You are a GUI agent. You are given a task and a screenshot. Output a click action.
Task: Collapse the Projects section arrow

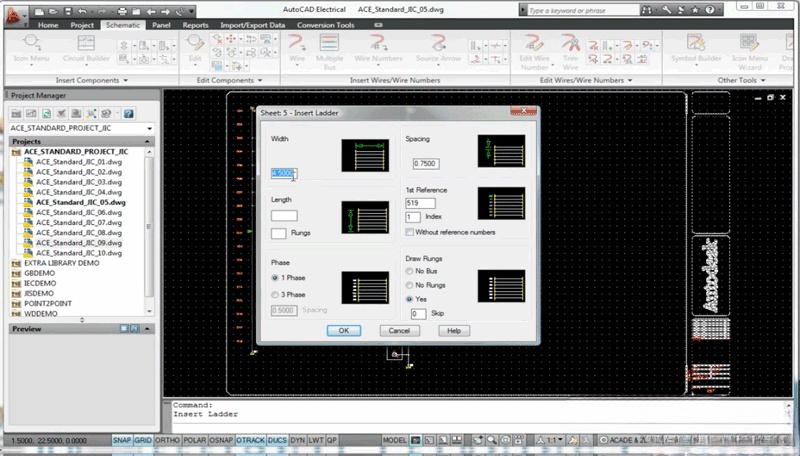[147, 141]
